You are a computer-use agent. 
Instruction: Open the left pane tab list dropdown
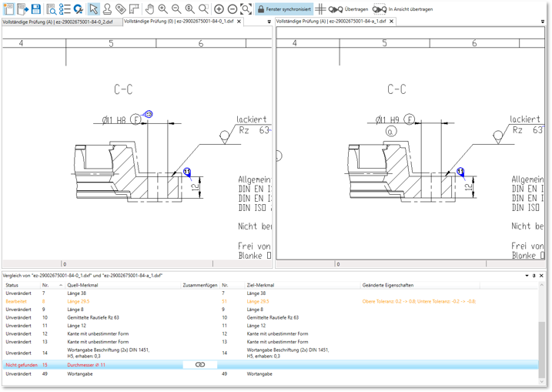(x=269, y=22)
